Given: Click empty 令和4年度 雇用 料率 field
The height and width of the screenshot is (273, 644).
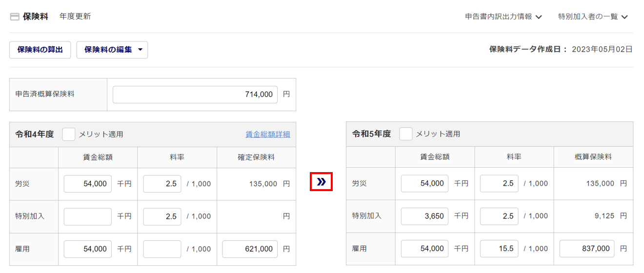Looking at the screenshot, I should coord(162,249).
